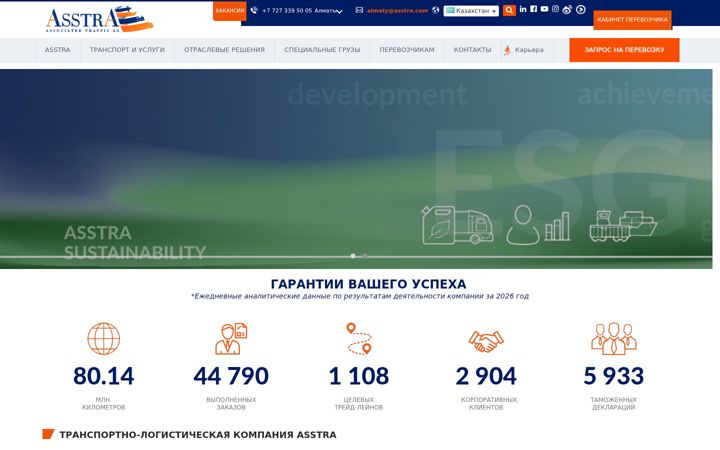The height and width of the screenshot is (450, 720).
Task: Expand the Алматы phone city chevron
Action: (x=339, y=11)
